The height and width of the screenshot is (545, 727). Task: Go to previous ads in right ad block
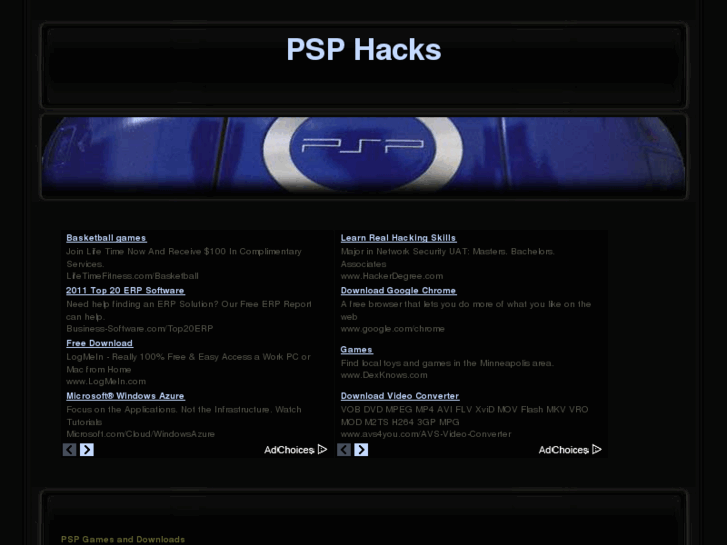(344, 449)
